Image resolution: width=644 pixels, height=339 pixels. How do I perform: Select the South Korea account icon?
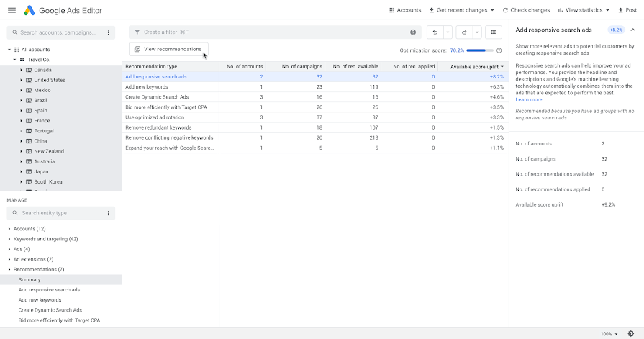click(29, 181)
